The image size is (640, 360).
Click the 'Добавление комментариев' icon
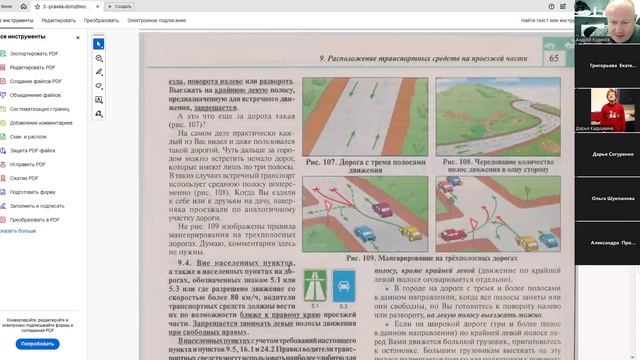pos(3,123)
